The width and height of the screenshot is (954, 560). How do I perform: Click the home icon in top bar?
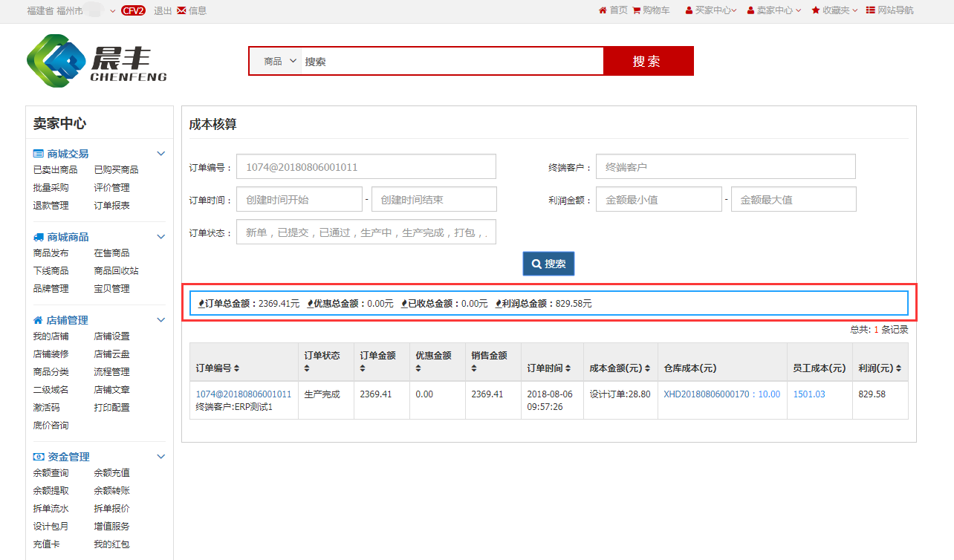(603, 10)
